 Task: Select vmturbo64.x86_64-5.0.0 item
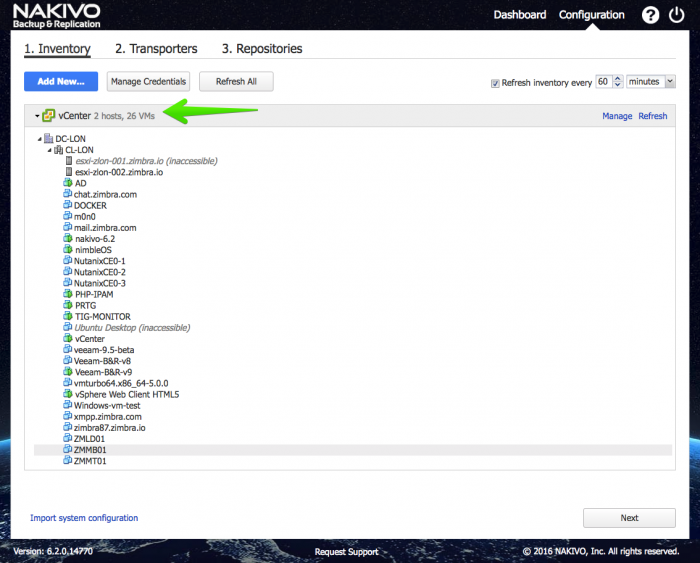(x=121, y=383)
